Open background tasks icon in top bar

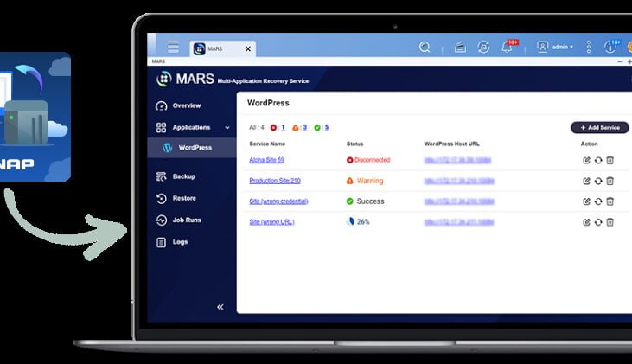point(460,48)
